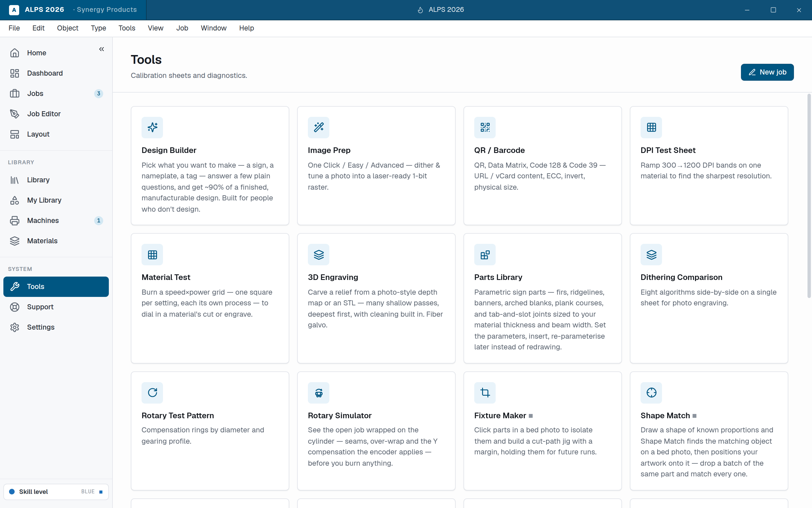Open the 3D Engraving layers icon
This screenshot has width=812, height=508.
(x=318, y=255)
